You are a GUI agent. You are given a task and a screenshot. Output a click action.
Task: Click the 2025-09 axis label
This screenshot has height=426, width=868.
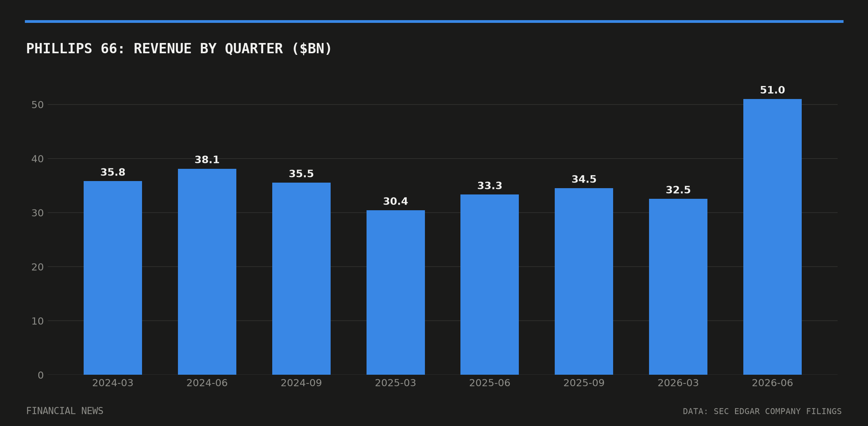(584, 383)
